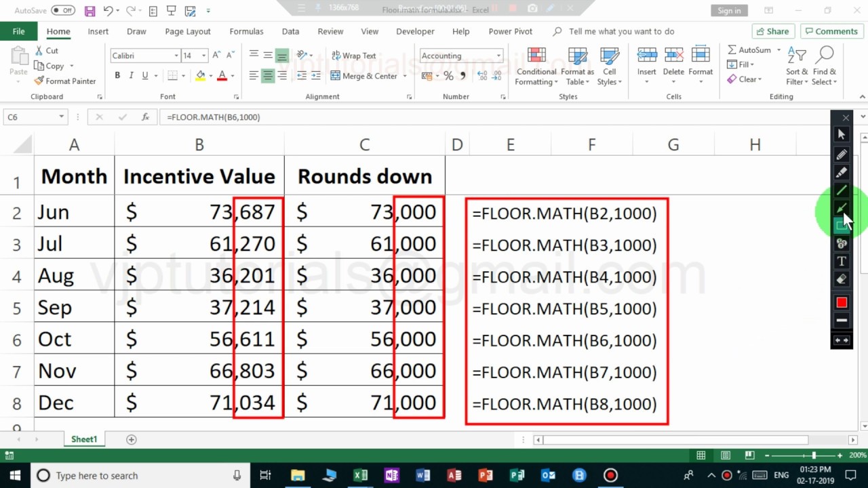Viewport: 868px width, 488px height.
Task: Click Increase Indent icon
Action: point(316,76)
